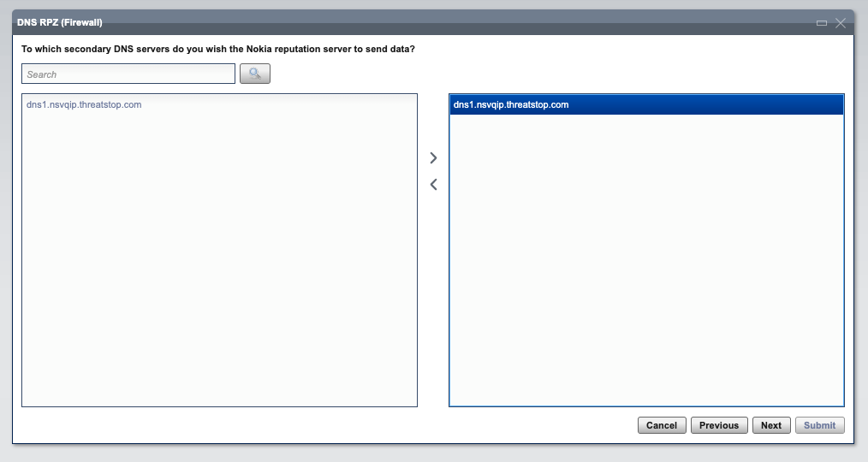Click empty space in the selected servers list

pyautogui.click(x=646, y=260)
